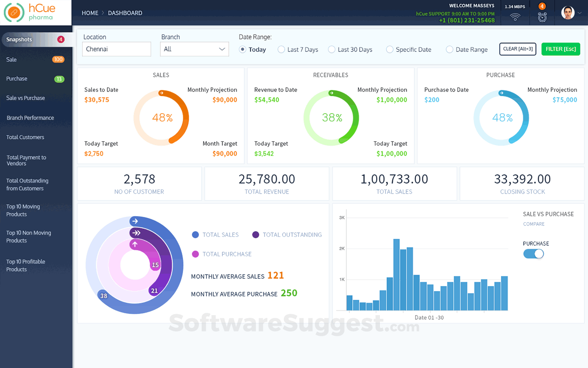Click the arrow icon on the Receivables gauge
The image size is (588, 368).
click(x=331, y=92)
